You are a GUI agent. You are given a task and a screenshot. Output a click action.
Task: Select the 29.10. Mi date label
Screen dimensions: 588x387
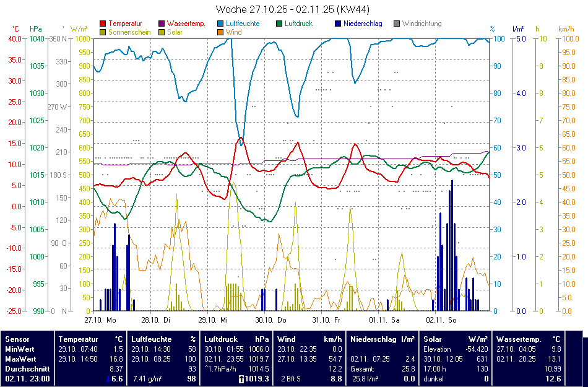click(x=214, y=320)
